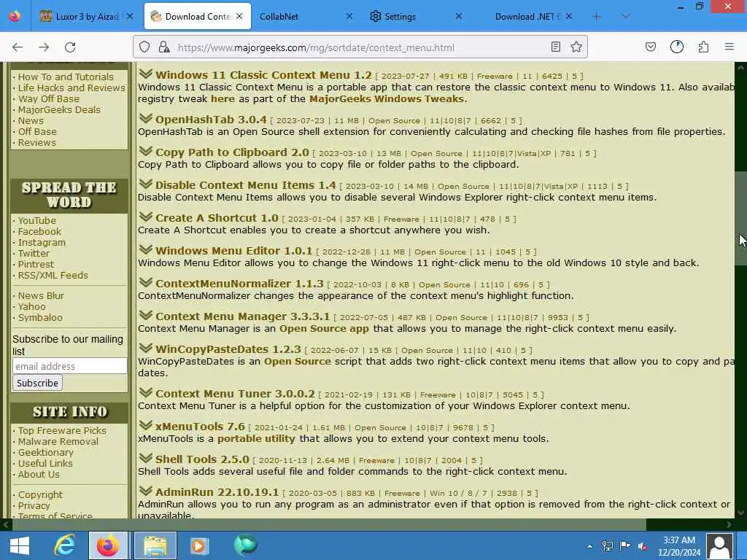The width and height of the screenshot is (747, 560).
Task: Open the How To and Tutorials link
Action: coord(66,77)
